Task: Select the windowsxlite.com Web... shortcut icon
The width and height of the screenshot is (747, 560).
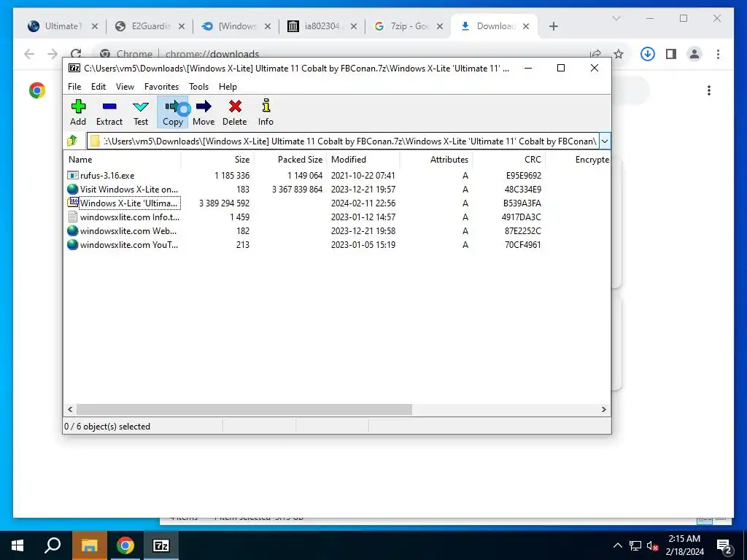Action: pyautogui.click(x=73, y=230)
